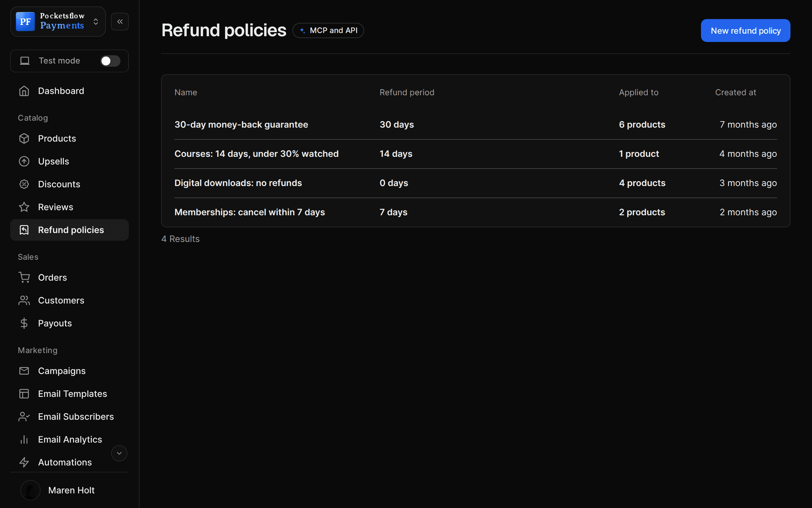
Task: Click the Automations lightning bolt icon
Action: (24, 462)
